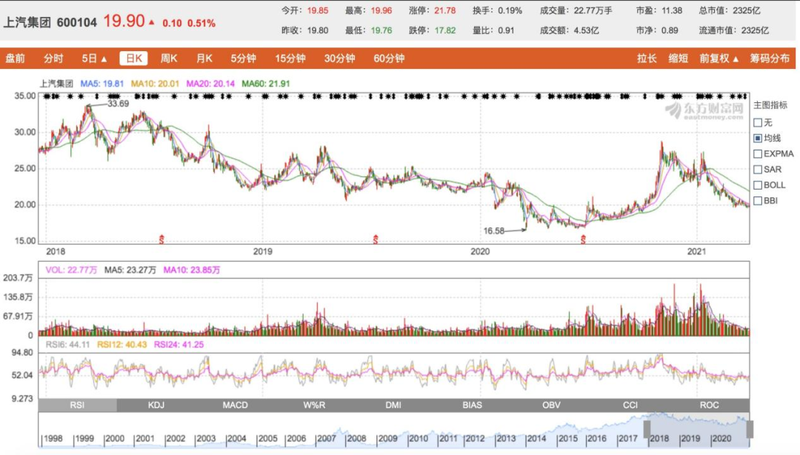Screen dimensions: 800x455
Task: Click the 2015 position on overview timeline
Action: (568, 439)
